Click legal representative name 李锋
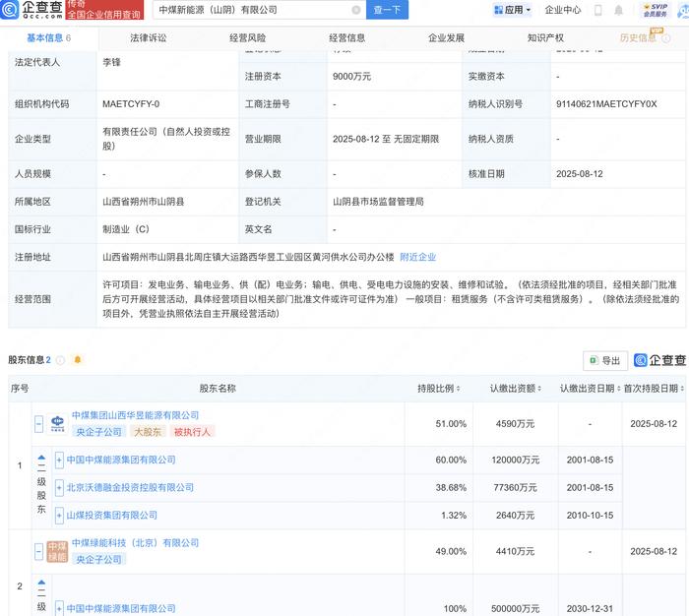 point(111,62)
